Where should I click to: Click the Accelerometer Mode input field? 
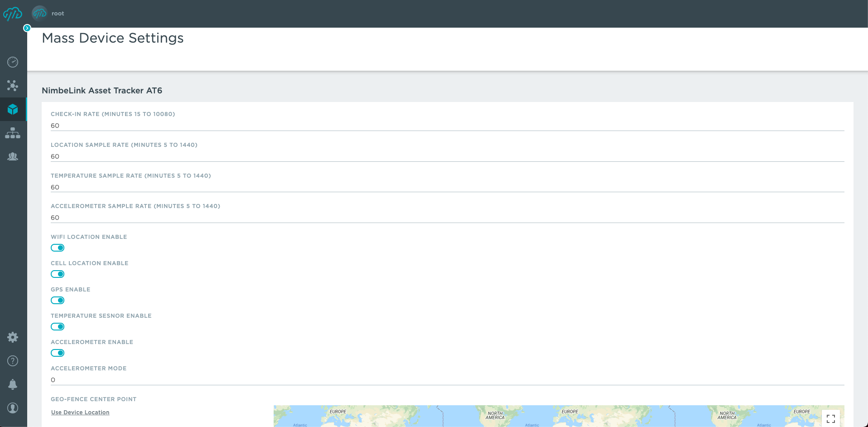coord(447,380)
